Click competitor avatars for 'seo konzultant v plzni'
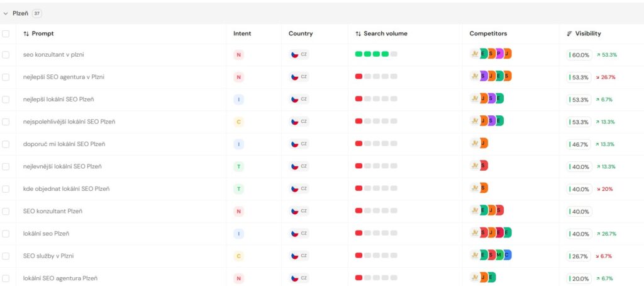Viewport: 644px width, 286px height. (491, 54)
